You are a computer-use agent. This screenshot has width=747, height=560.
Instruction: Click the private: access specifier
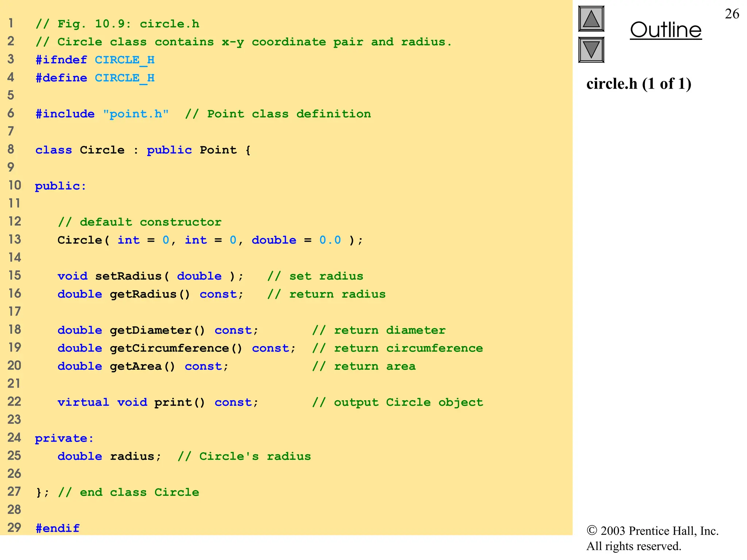[64, 438]
